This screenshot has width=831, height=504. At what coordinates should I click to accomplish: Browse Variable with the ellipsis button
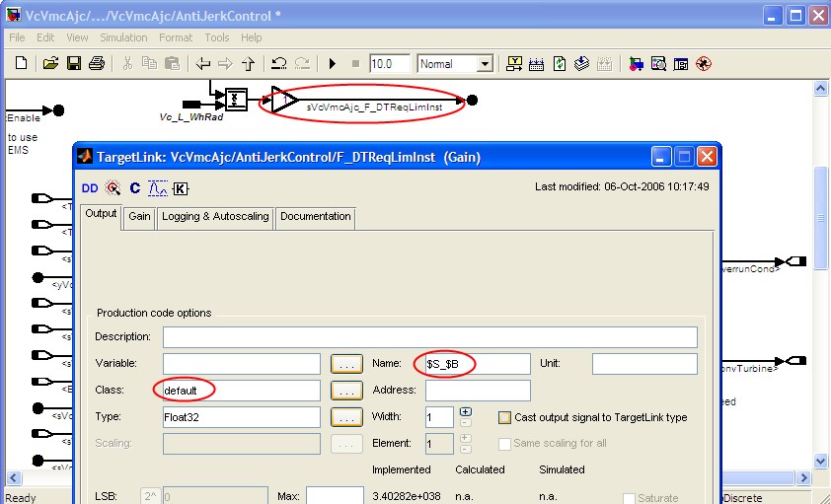[x=347, y=364]
